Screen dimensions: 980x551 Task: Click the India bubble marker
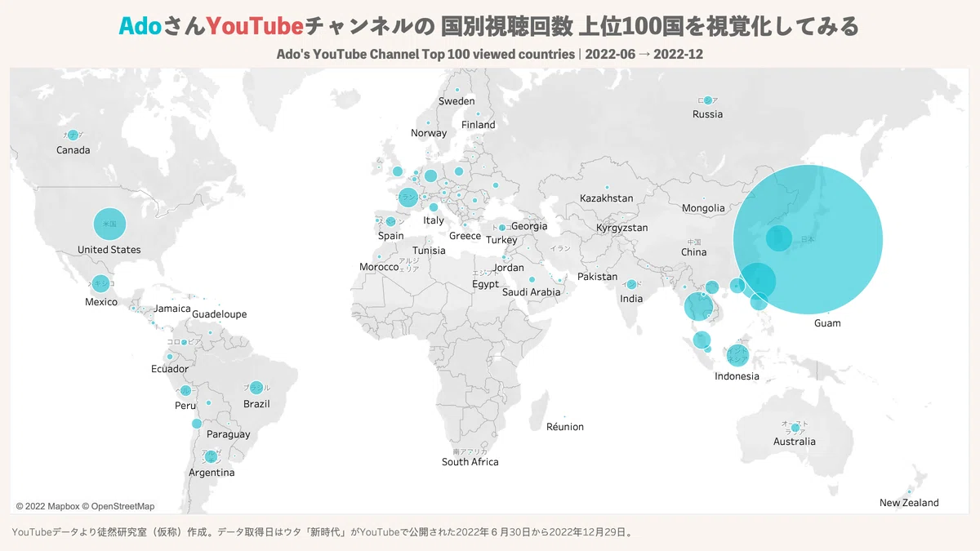click(x=631, y=284)
